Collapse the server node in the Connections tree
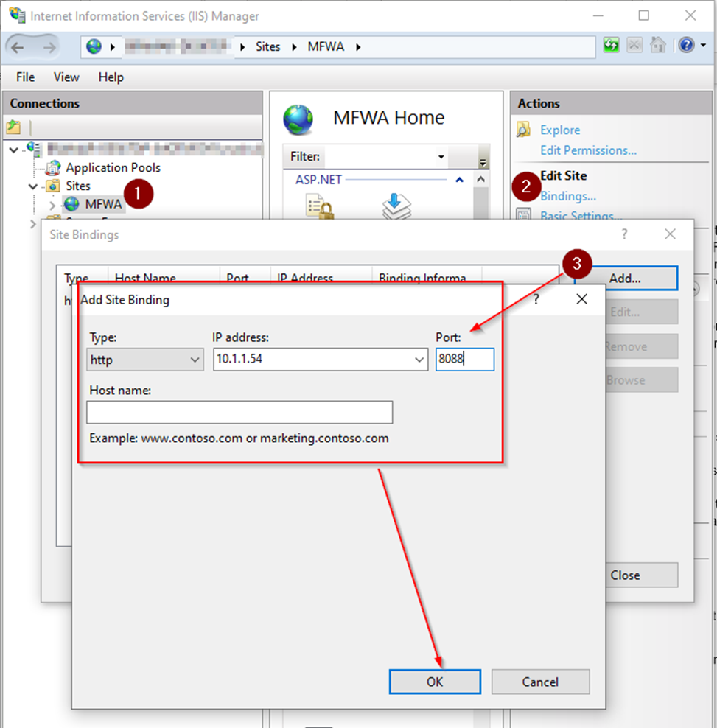This screenshot has height=728, width=717. click(x=14, y=150)
